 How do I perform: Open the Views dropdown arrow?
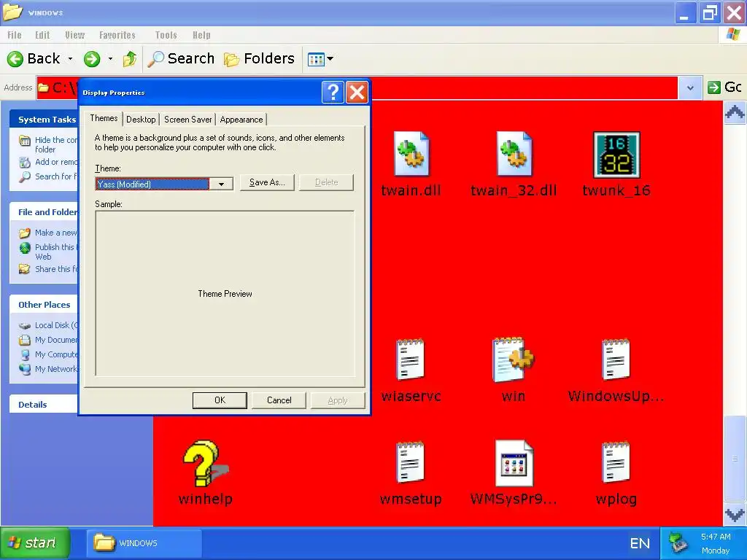point(330,59)
